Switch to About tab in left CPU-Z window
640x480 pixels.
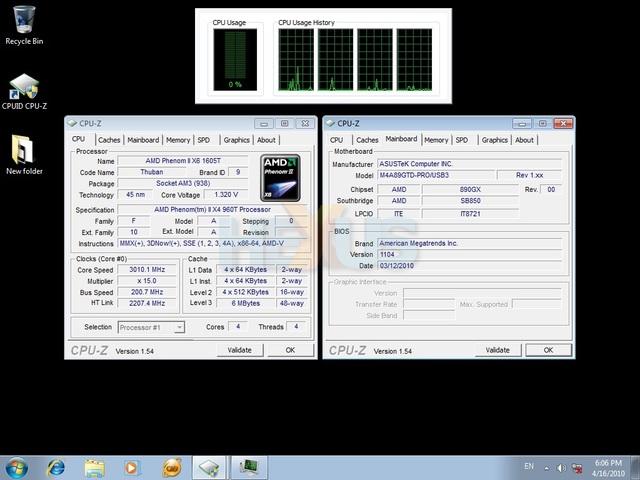266,140
